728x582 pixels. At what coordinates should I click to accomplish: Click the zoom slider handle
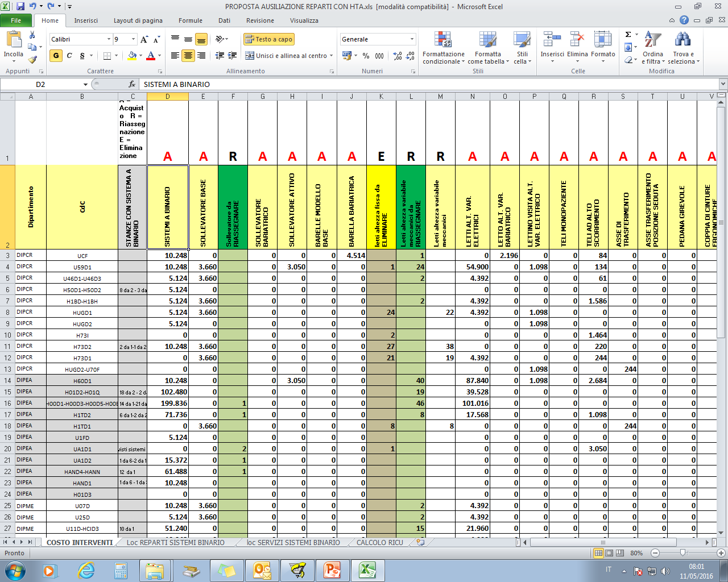pyautogui.click(x=683, y=553)
